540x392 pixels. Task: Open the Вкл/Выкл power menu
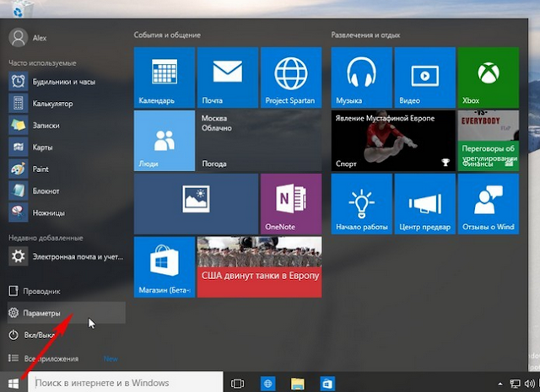[x=67, y=335]
